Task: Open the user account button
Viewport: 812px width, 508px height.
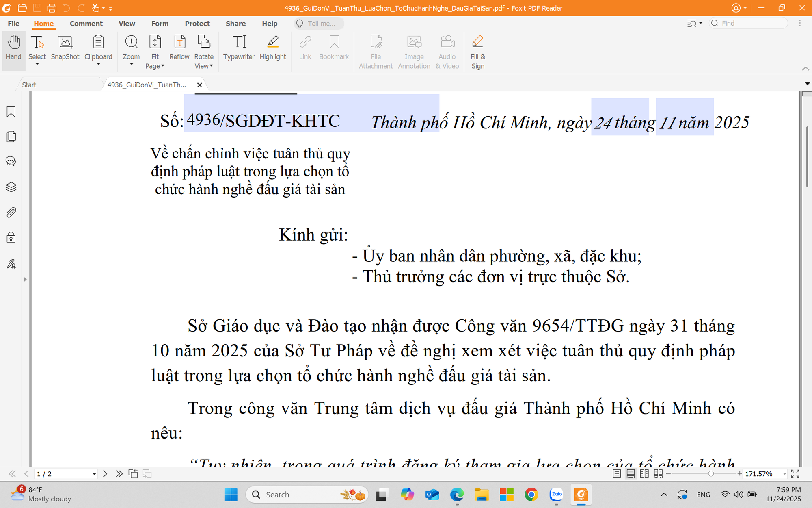Action: point(739,8)
